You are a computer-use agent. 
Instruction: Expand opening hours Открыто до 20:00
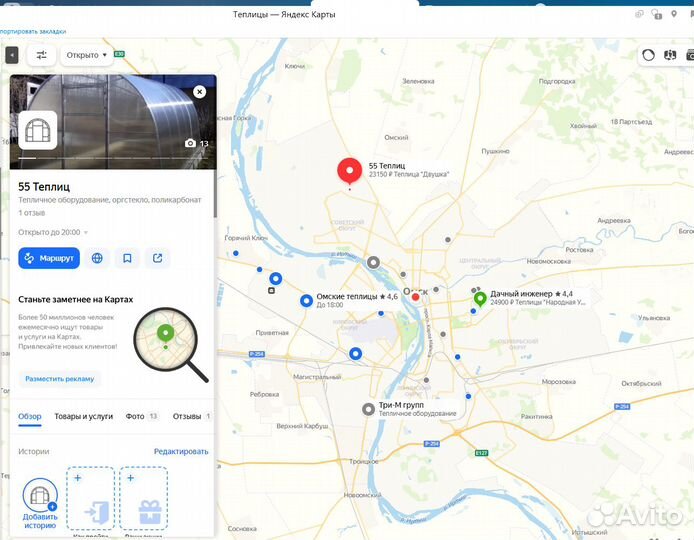(53, 232)
